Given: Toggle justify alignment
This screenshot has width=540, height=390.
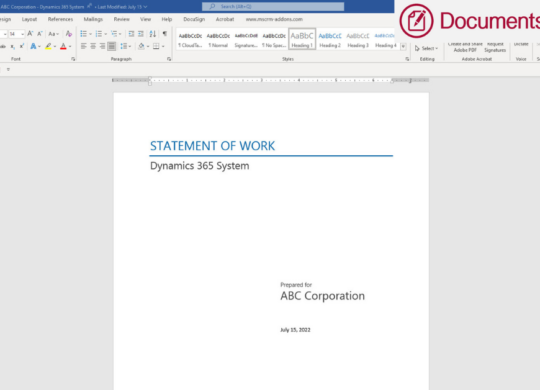Looking at the screenshot, I should (112, 46).
